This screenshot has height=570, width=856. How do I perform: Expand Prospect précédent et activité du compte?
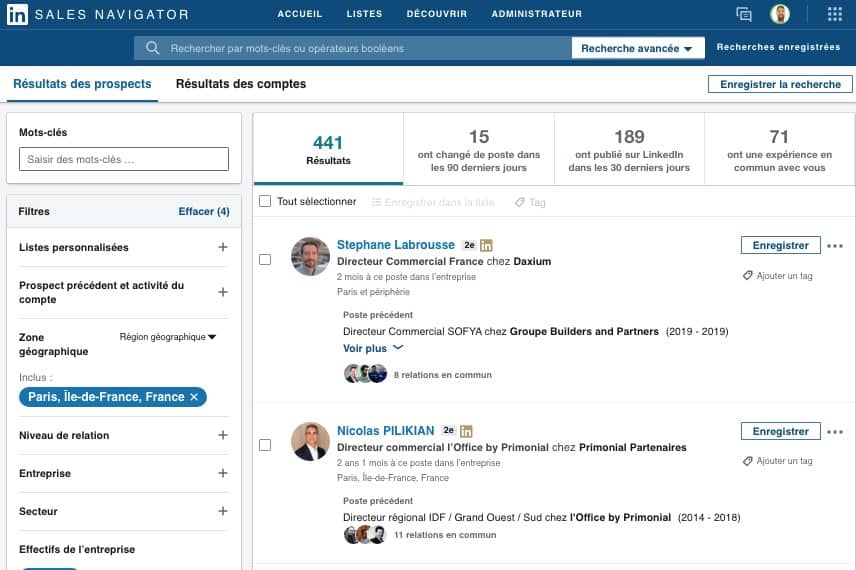click(x=223, y=292)
